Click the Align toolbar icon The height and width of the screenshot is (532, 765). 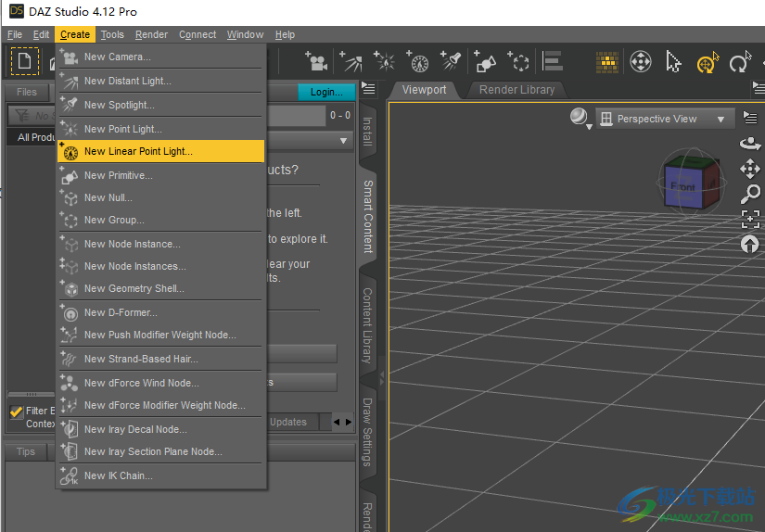(553, 61)
